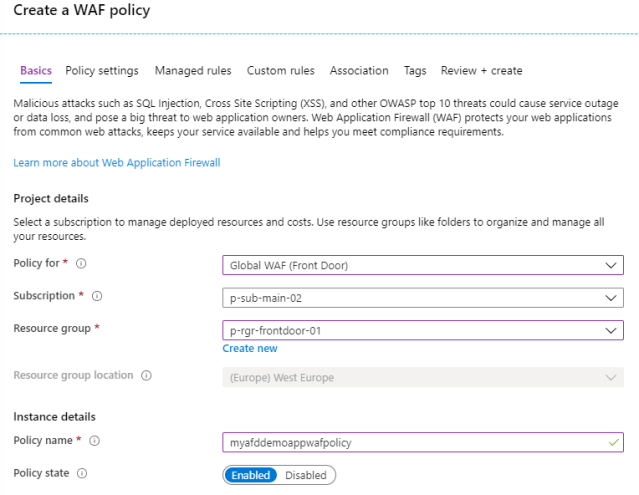
Task: Open the Tags tab
Action: point(415,71)
